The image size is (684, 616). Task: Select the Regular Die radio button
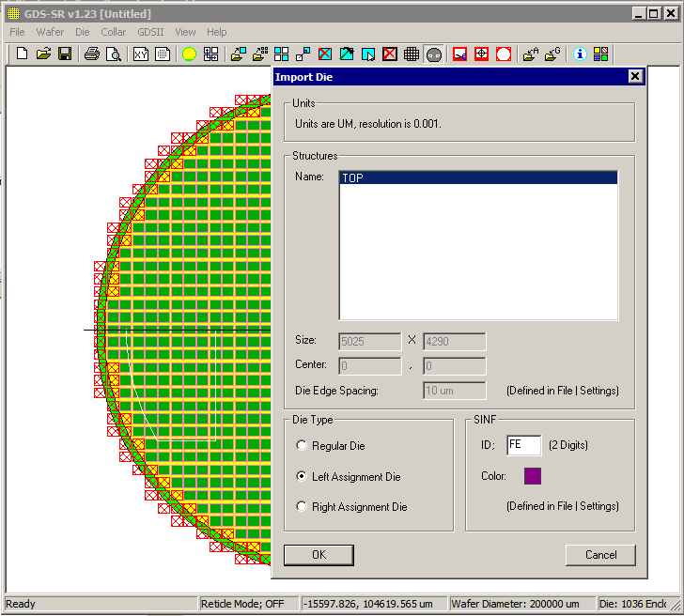point(302,445)
